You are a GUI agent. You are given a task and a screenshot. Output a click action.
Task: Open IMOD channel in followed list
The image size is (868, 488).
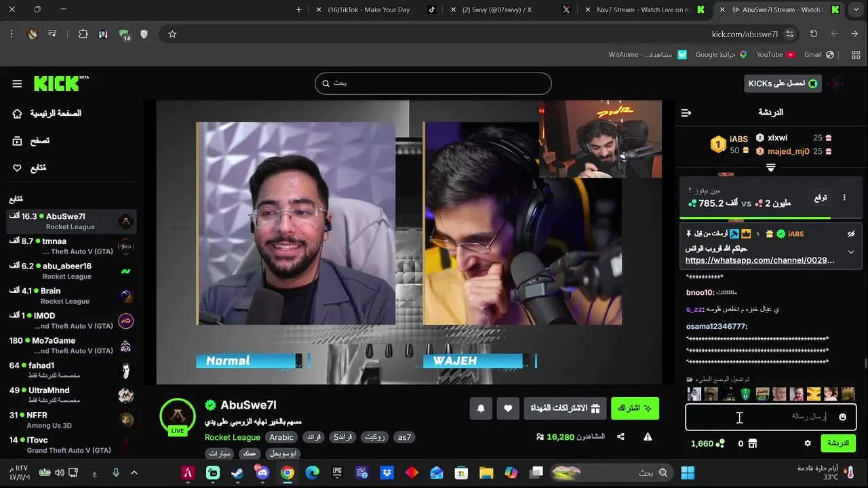71,321
